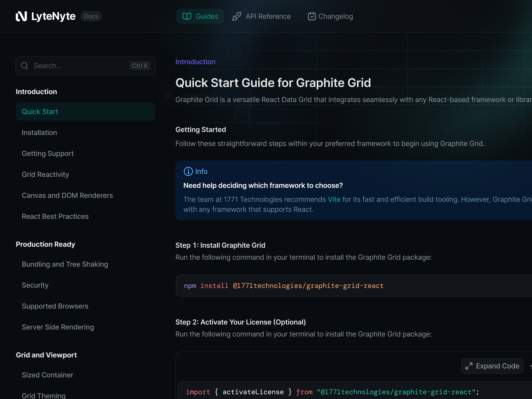The image size is (532, 399).
Task: Click inside the search input field
Action: pos(72,65)
